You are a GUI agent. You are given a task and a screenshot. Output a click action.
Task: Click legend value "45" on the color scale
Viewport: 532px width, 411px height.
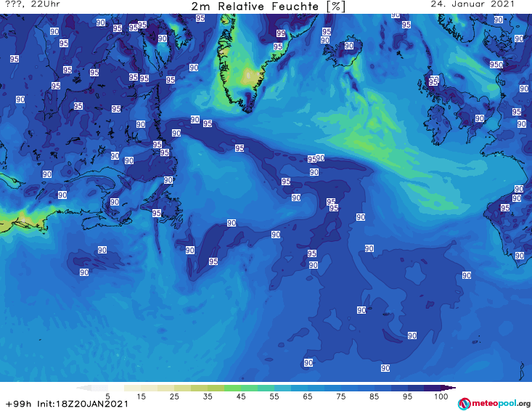pyautogui.click(x=241, y=396)
